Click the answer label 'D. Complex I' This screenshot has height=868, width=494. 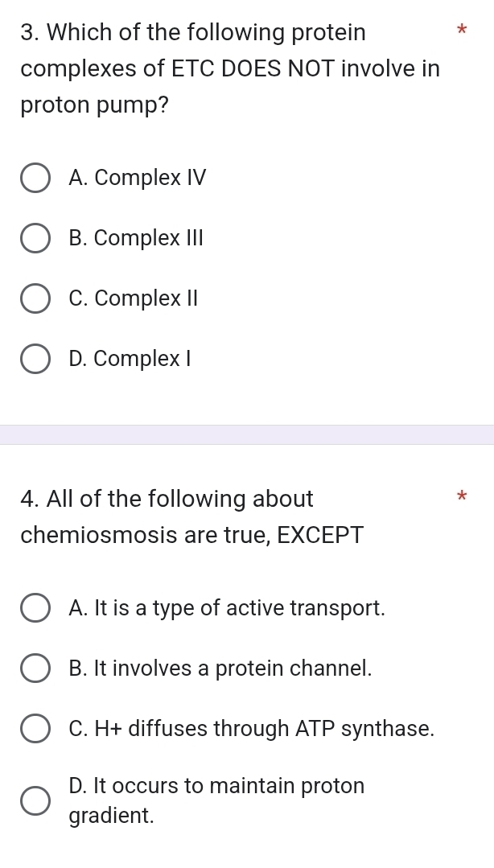coord(129,359)
